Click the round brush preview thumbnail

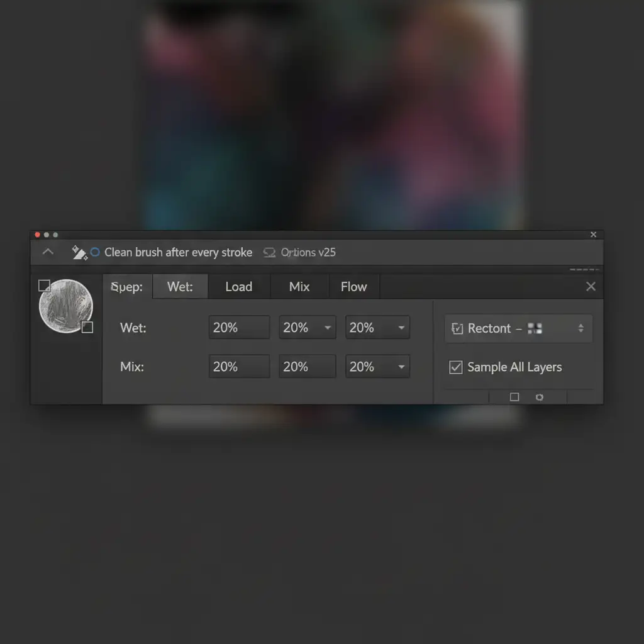tap(65, 306)
